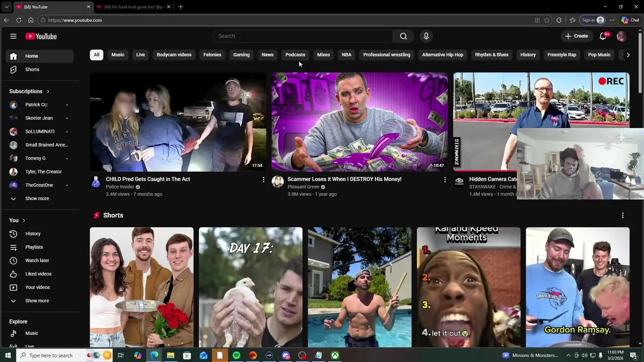Open more options for CHILD Pred video
The height and width of the screenshot is (362, 644).
[263, 179]
